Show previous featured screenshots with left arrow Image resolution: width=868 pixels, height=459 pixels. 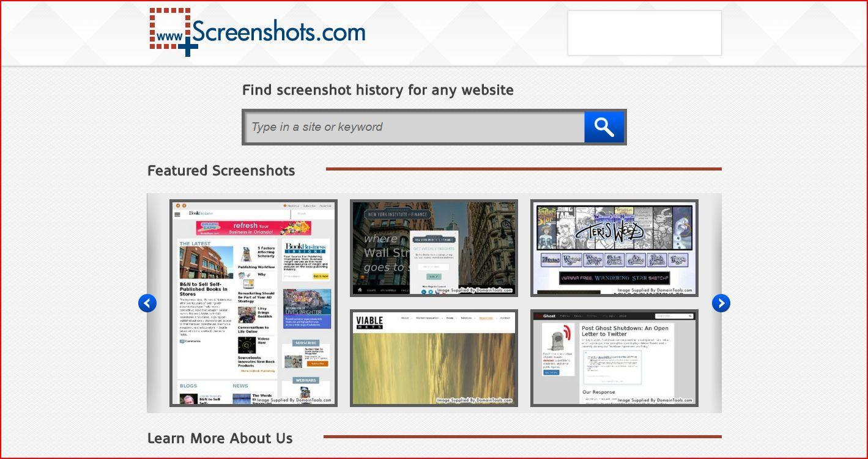(147, 303)
